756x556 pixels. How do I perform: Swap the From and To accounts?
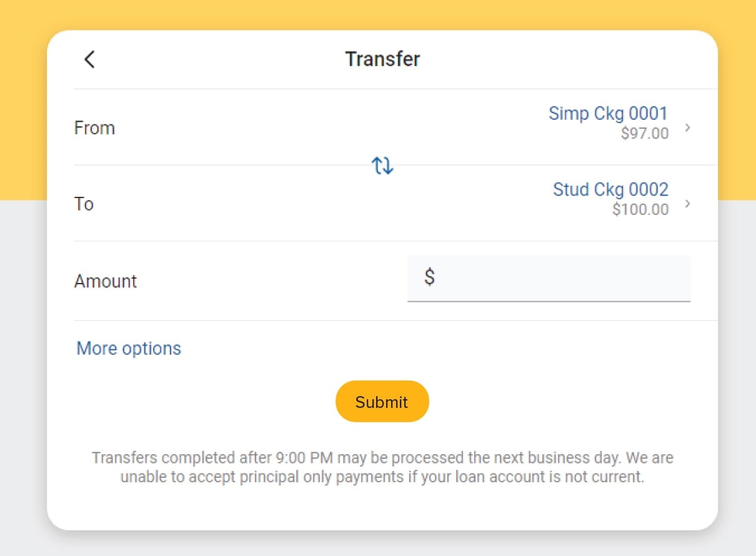pyautogui.click(x=382, y=166)
